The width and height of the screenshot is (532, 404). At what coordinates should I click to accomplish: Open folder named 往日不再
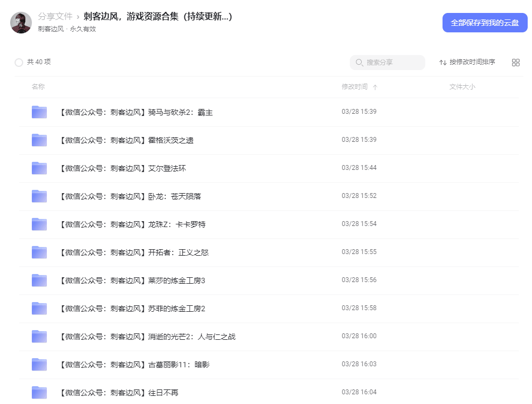pos(119,393)
